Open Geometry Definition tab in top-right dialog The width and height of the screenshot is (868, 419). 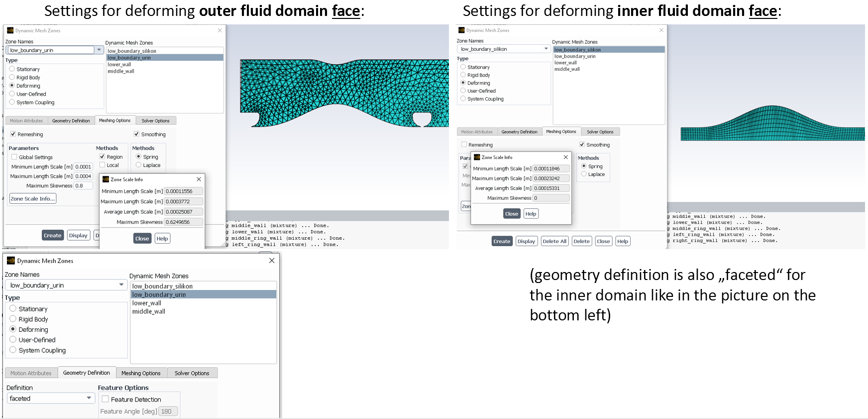[x=519, y=132]
